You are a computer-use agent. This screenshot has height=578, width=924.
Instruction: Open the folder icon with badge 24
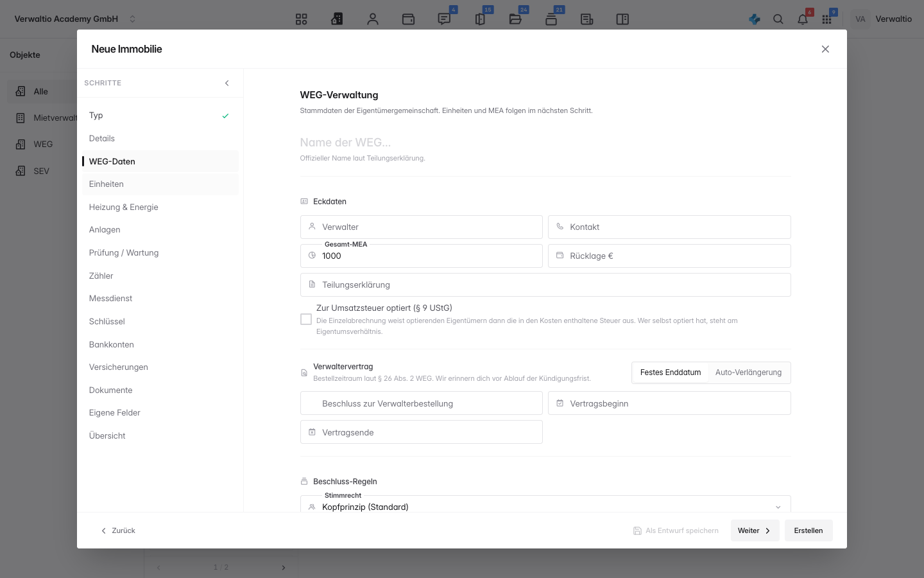[x=515, y=19]
